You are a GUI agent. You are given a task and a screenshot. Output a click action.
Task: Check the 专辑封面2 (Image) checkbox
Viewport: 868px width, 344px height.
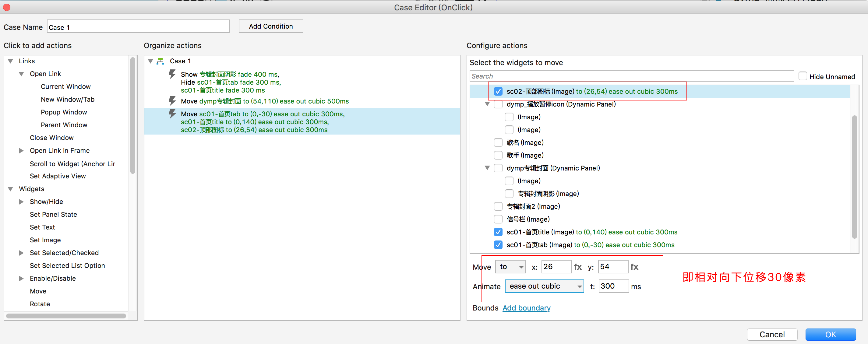[x=498, y=206]
